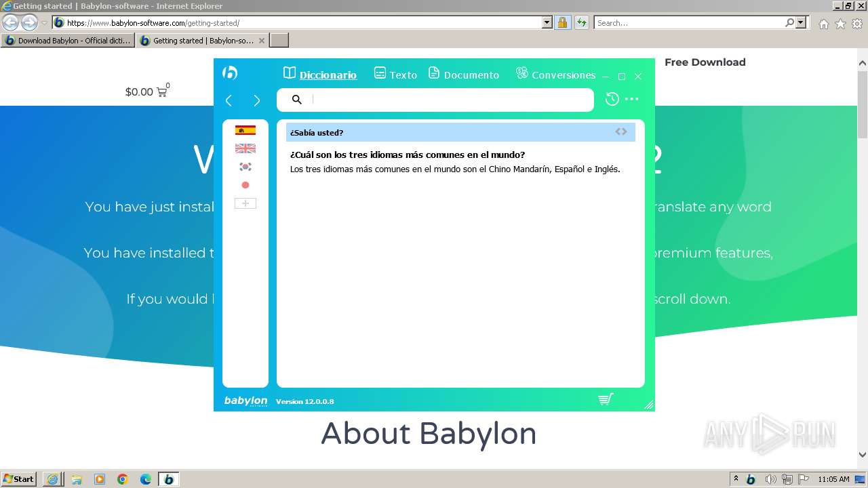Click the 11:05 AM clock
This screenshot has height=488, width=868.
pos(833,479)
